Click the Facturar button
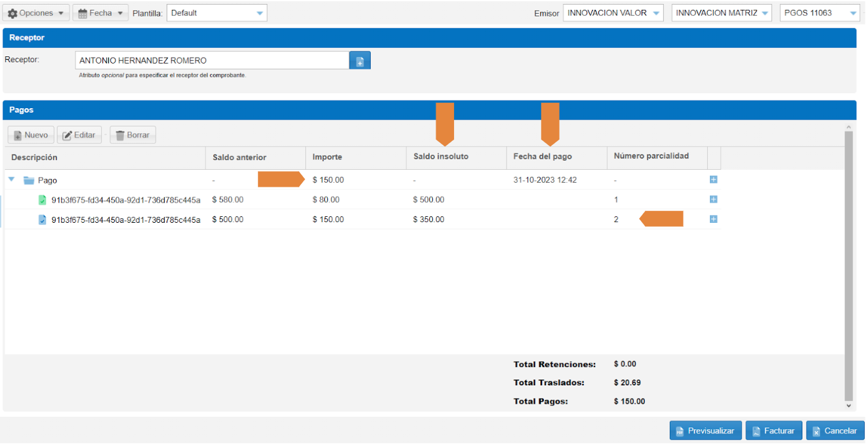The height and width of the screenshot is (445, 868). tap(774, 431)
